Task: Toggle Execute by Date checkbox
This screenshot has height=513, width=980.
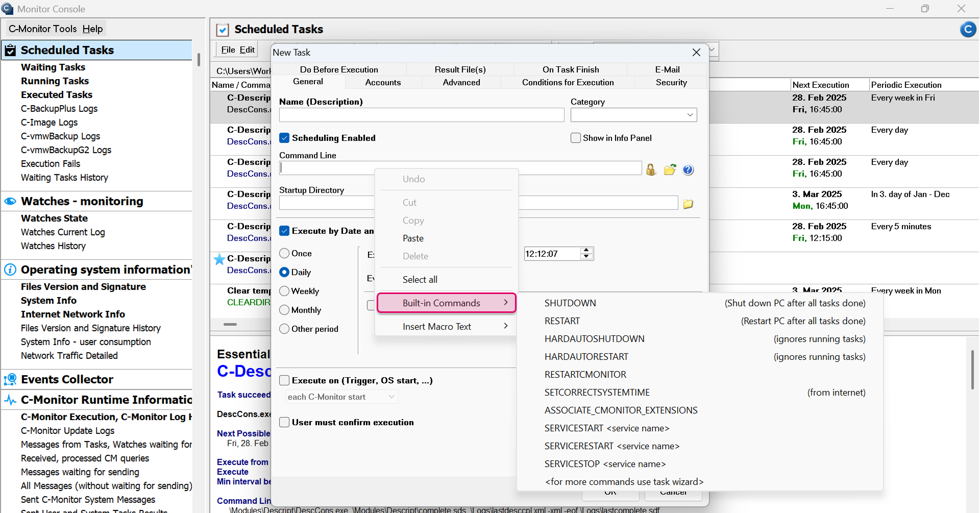Action: click(284, 231)
